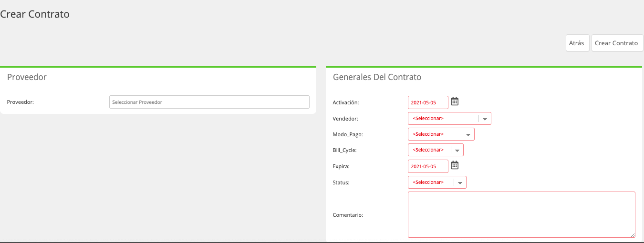Click the Crear Contrato button

[x=617, y=43]
